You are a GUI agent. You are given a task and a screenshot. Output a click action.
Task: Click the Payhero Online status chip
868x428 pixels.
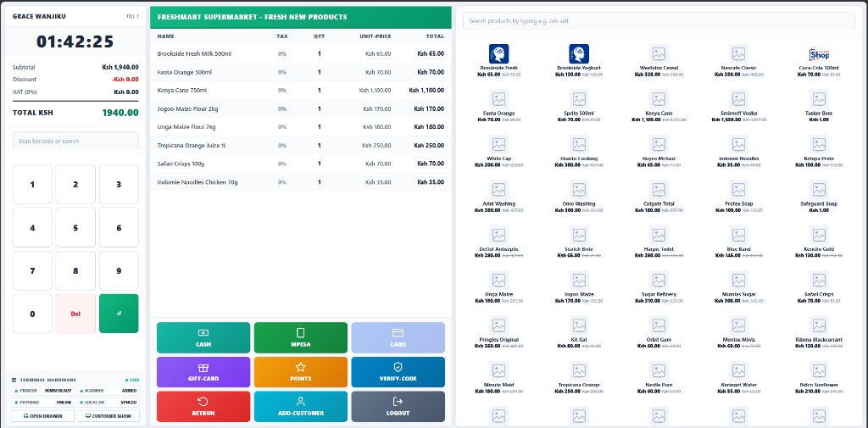(43, 403)
